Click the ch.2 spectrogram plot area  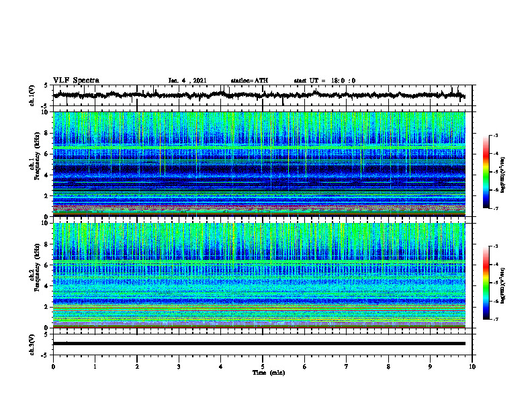(x=259, y=275)
